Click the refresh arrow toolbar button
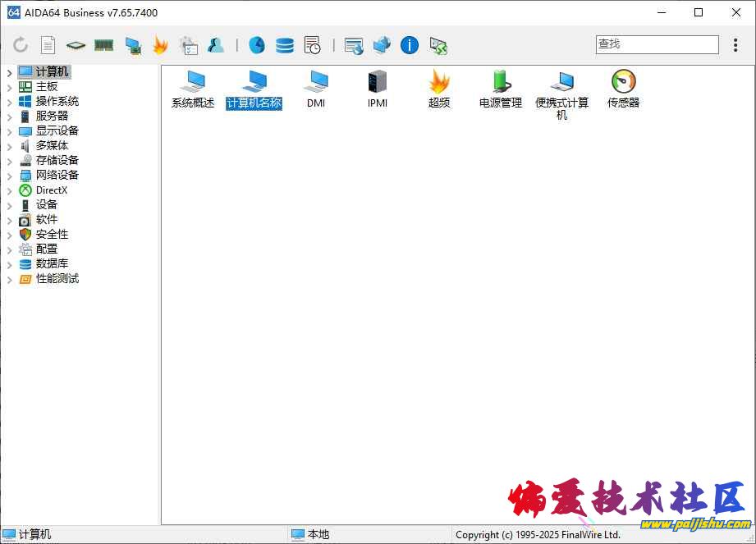This screenshot has width=756, height=544. 21,45
